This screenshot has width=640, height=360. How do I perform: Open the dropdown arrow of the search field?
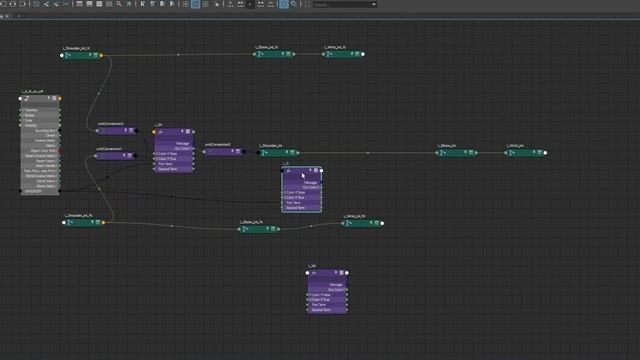(x=374, y=4)
